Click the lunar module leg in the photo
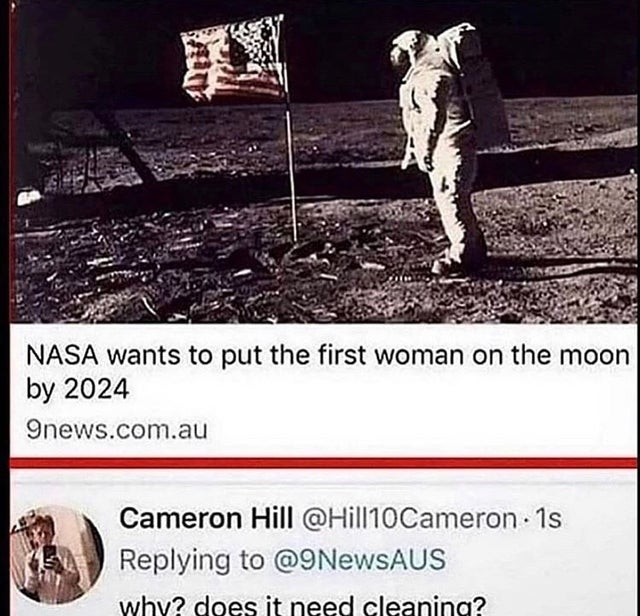The image size is (640, 616). pyautogui.click(x=127, y=147)
